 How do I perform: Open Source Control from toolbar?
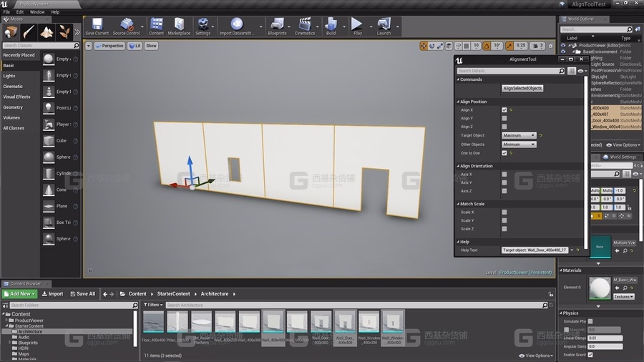coord(127,26)
